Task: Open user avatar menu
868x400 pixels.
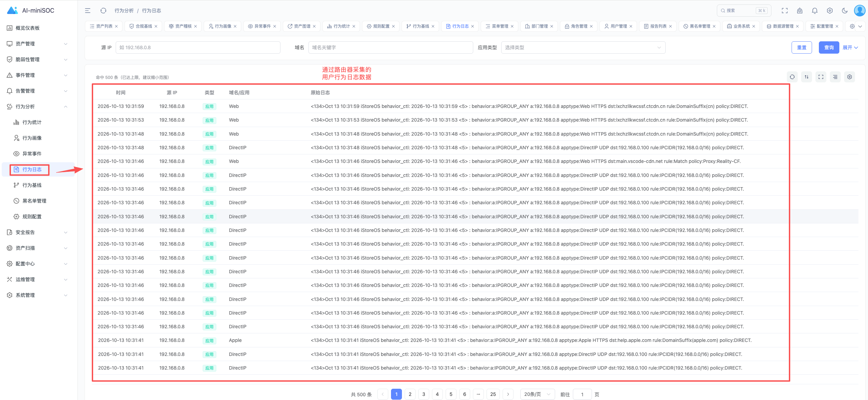Action: point(860,11)
